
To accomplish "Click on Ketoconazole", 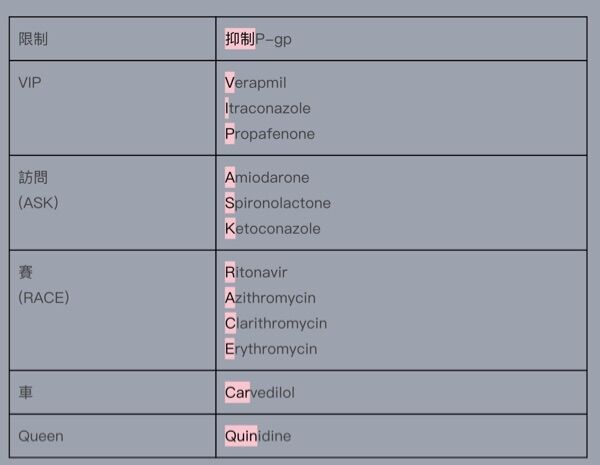I will 273,229.
